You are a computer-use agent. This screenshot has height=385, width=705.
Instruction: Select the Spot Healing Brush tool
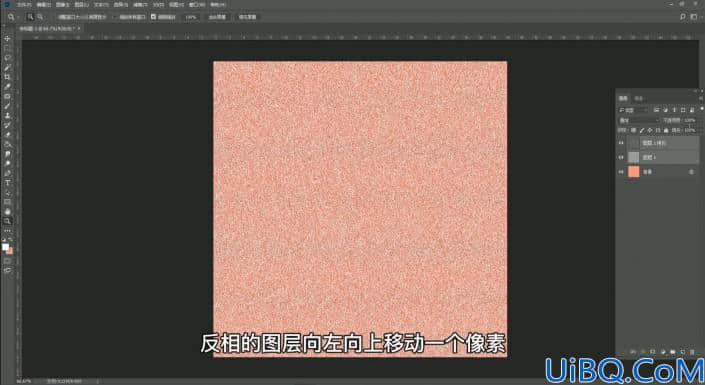7,96
